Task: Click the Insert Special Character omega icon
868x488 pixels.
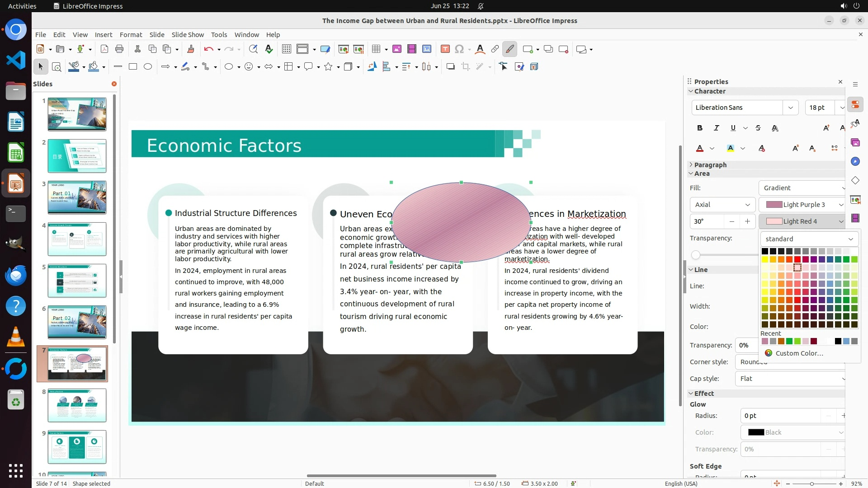Action: [x=459, y=49]
